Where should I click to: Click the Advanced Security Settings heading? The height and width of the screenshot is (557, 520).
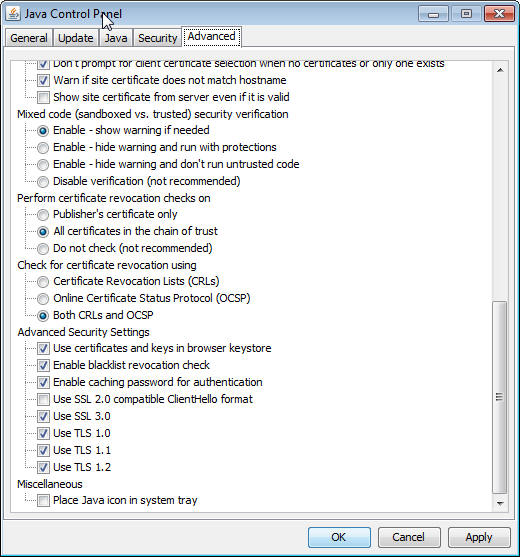83,332
